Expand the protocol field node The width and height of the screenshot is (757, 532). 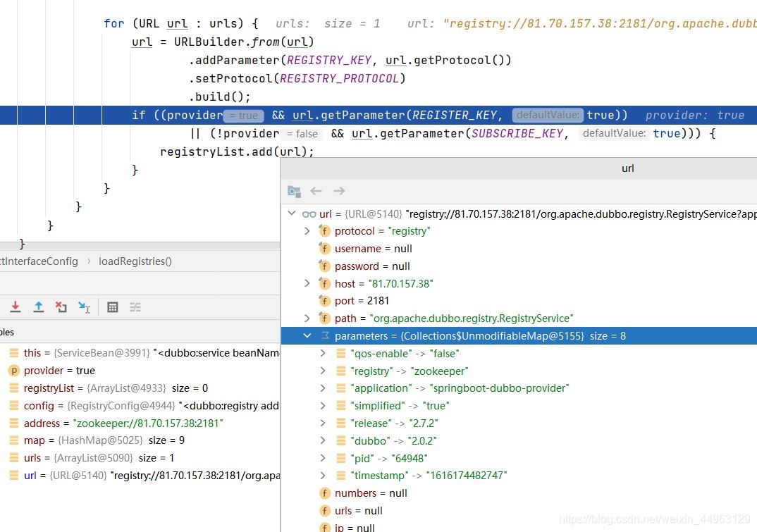point(307,231)
